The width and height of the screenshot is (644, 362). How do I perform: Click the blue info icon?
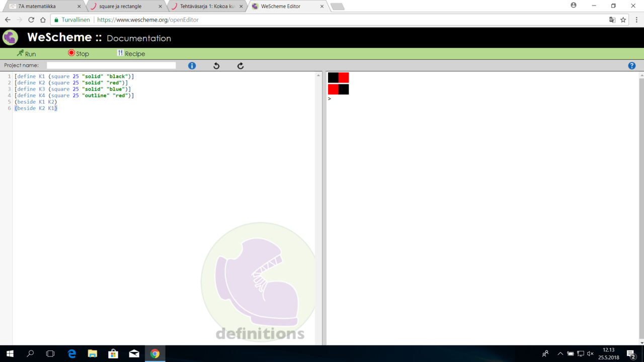point(192,66)
